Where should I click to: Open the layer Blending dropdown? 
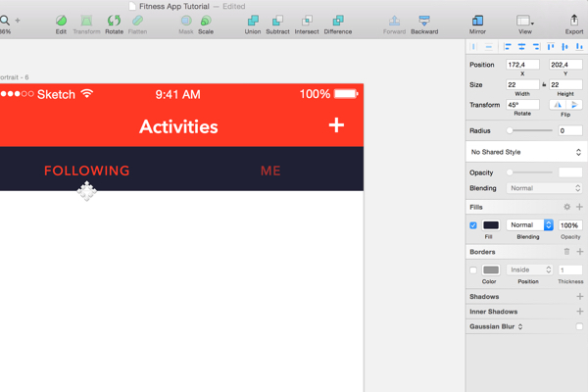[x=544, y=188]
